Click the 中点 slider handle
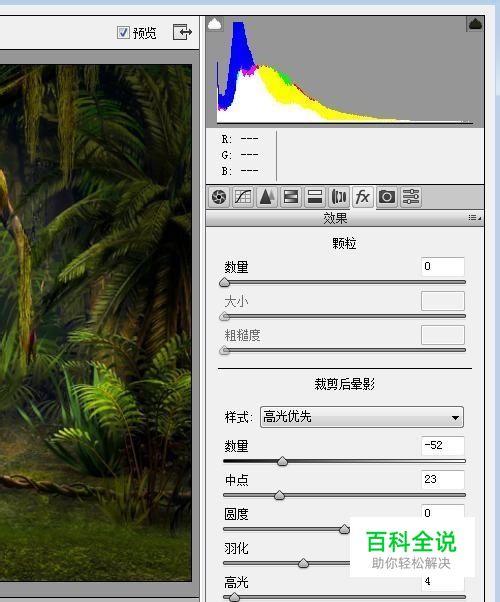 [280, 495]
